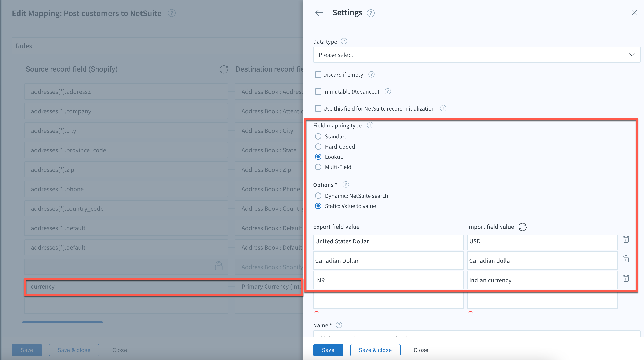Select the addresses[*].province_code source field
Screen dimensions: 644x360
[x=126, y=150]
